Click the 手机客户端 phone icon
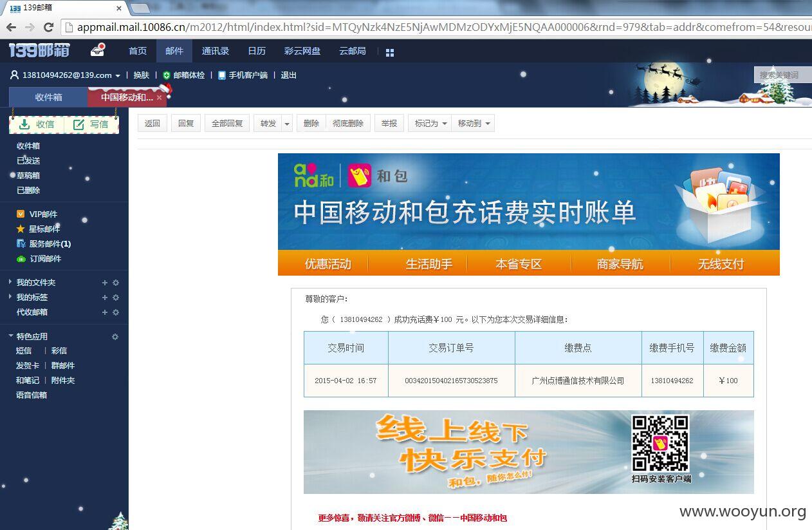The height and width of the screenshot is (530, 812). coord(222,75)
